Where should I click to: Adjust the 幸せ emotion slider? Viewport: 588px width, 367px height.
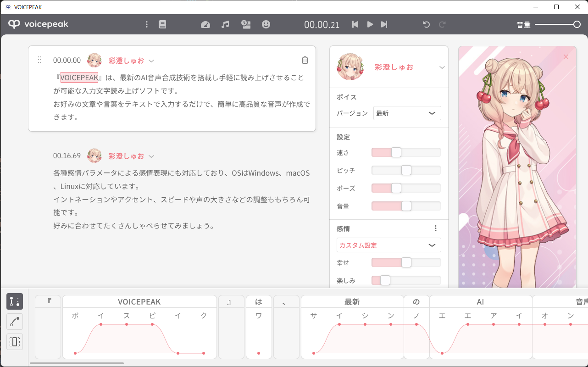click(406, 262)
